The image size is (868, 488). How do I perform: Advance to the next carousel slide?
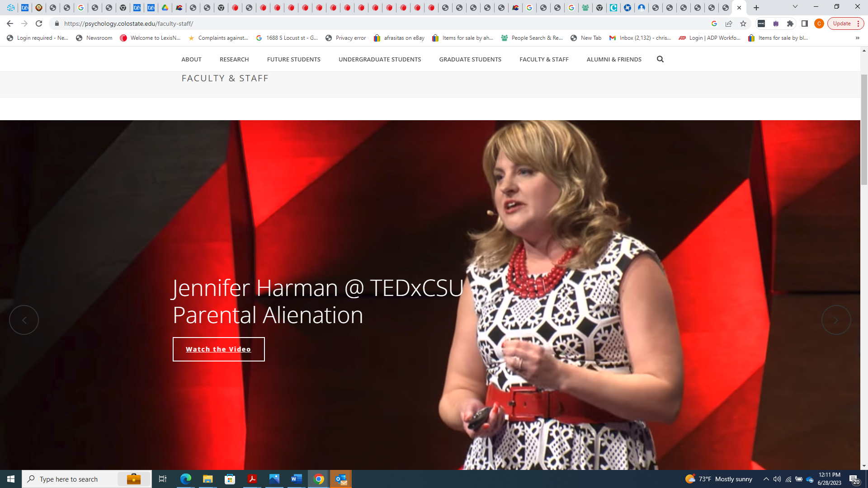[x=836, y=320]
